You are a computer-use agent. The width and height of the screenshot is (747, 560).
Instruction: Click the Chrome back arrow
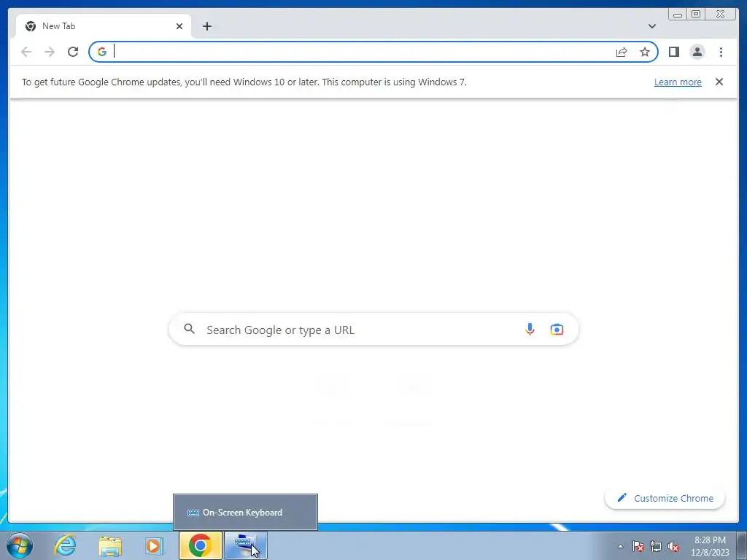coord(26,52)
